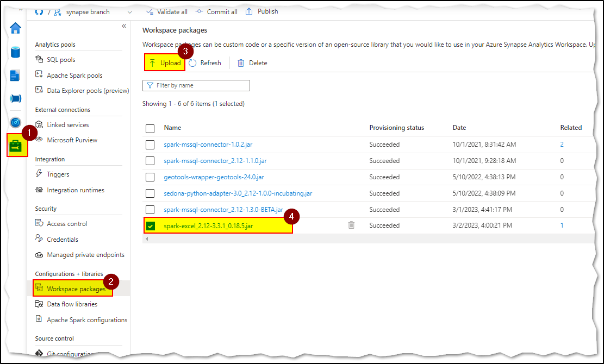Open the Home hub icon

15,28
